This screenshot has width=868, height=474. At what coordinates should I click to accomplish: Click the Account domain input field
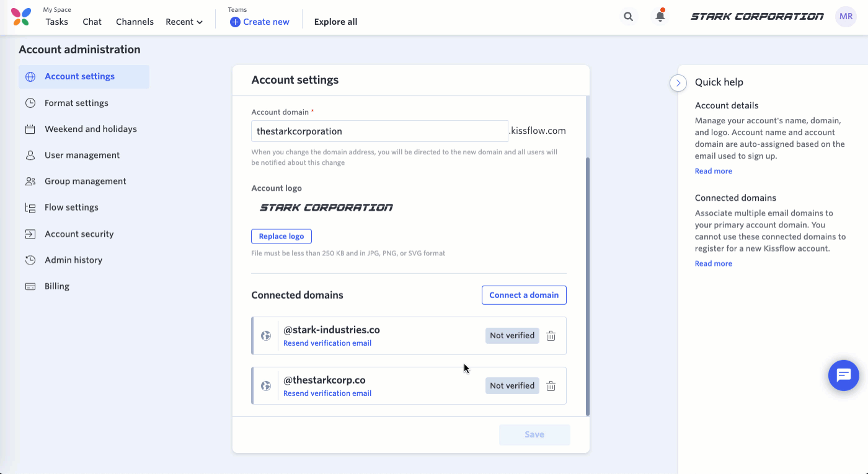click(x=380, y=131)
